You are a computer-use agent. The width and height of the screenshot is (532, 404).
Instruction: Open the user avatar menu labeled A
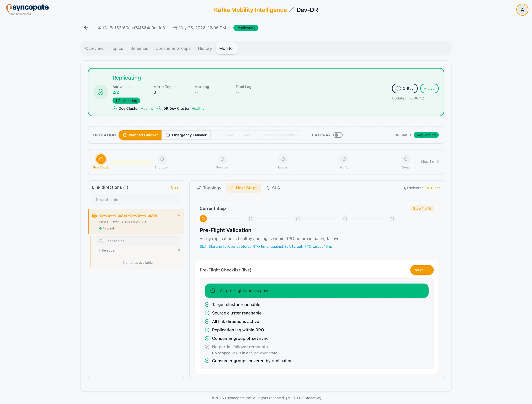(x=522, y=10)
